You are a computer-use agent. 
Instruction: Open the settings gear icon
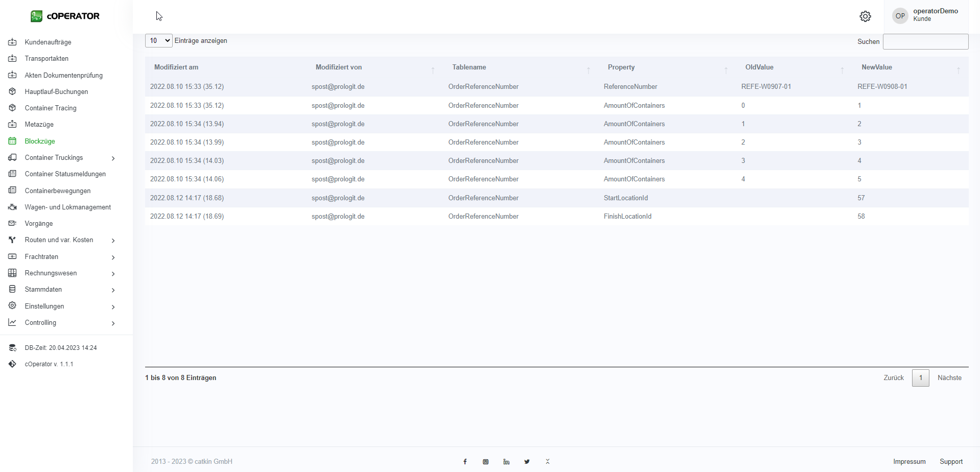(x=865, y=16)
